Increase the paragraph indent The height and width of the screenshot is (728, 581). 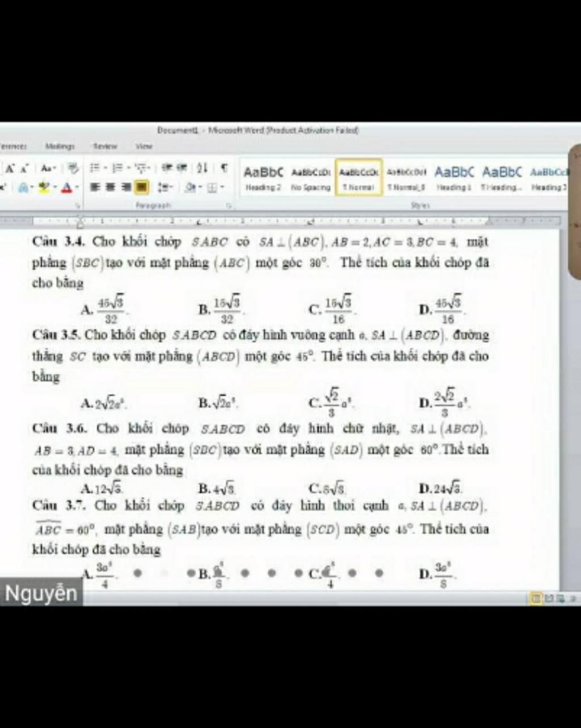(x=182, y=169)
